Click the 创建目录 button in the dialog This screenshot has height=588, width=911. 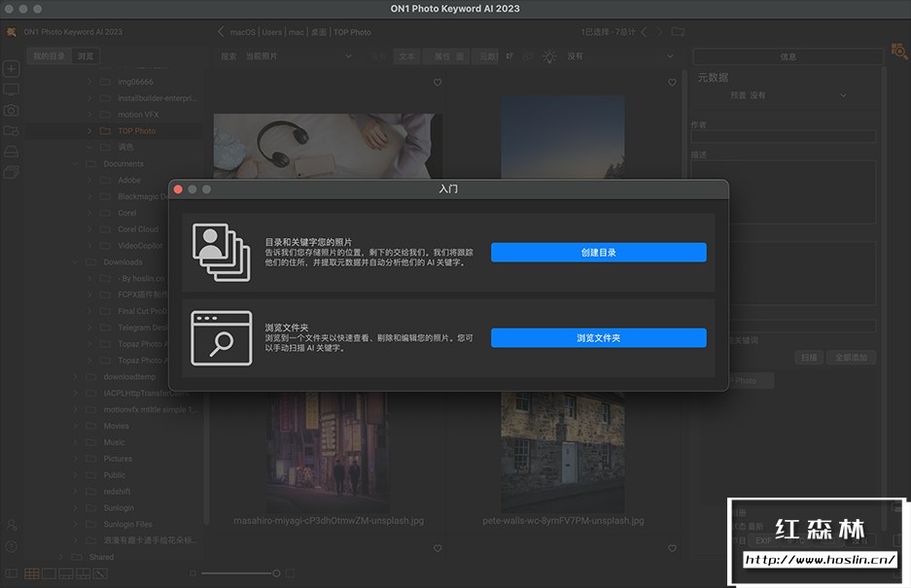click(x=599, y=252)
